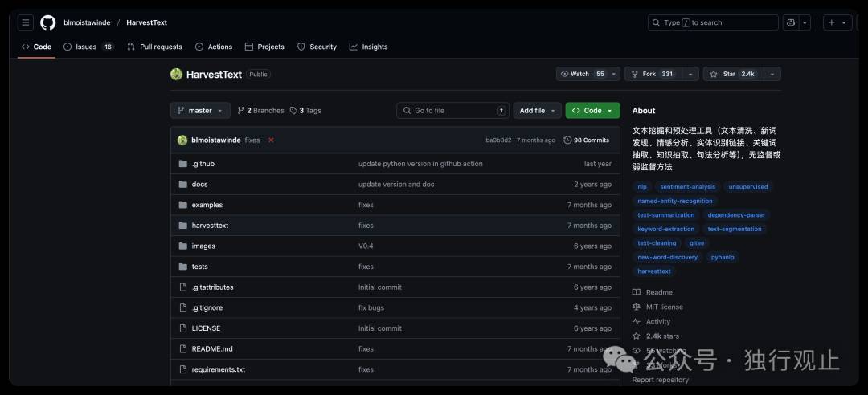Screen dimensions: 868x395
Task: Select the Code tab
Action: point(36,47)
